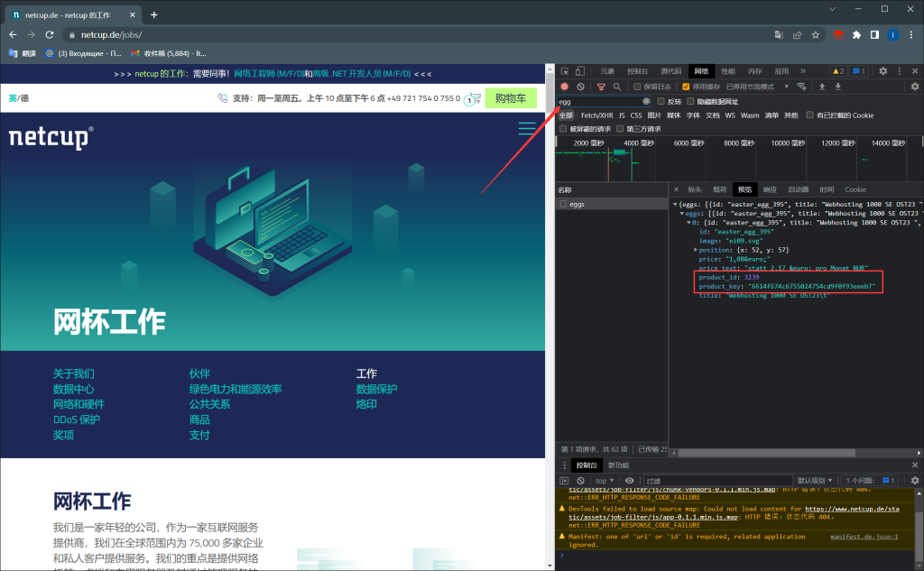Switch to the 元素 Elements tab
The width and height of the screenshot is (924, 571).
[x=607, y=71]
